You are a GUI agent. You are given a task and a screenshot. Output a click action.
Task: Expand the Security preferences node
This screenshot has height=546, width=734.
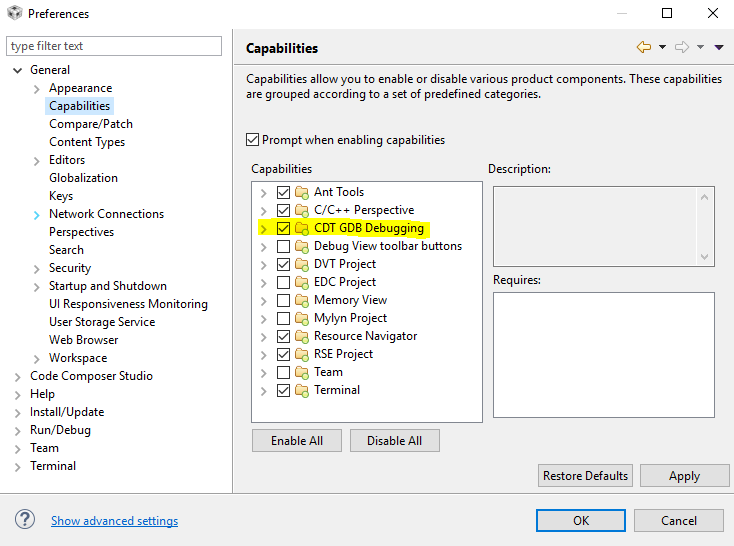pyautogui.click(x=37, y=268)
